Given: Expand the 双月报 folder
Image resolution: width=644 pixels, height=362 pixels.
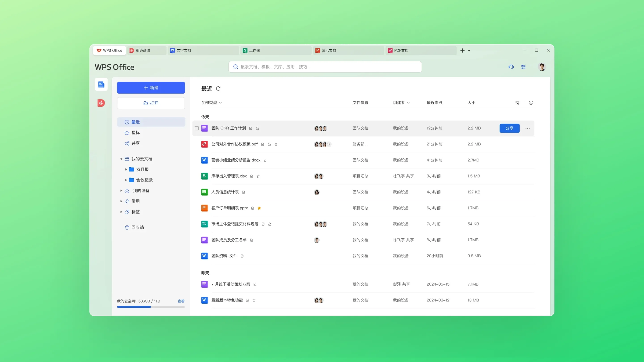Looking at the screenshot, I should [x=126, y=169].
